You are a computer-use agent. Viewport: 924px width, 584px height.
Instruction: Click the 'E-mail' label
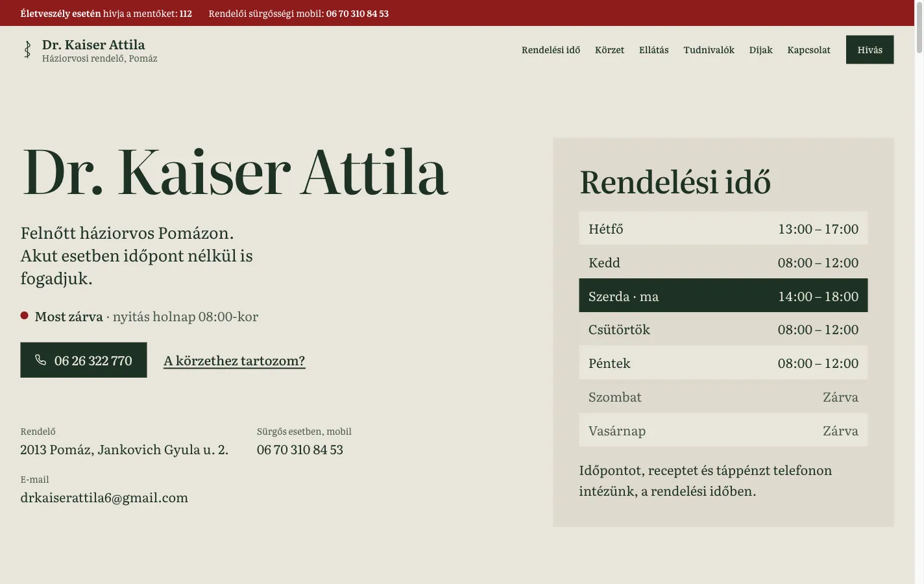click(34, 480)
